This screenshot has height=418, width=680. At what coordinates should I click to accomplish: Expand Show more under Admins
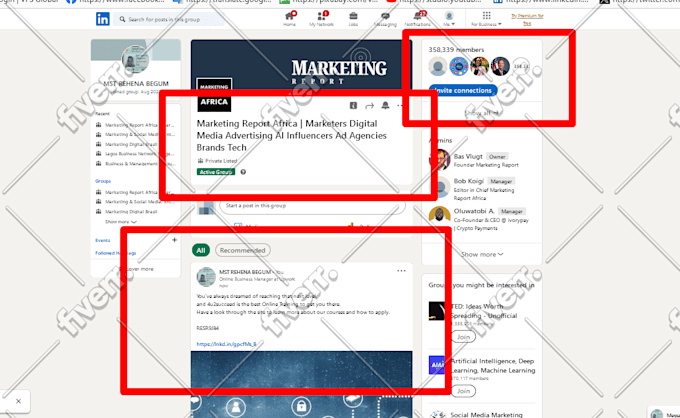[x=482, y=255]
